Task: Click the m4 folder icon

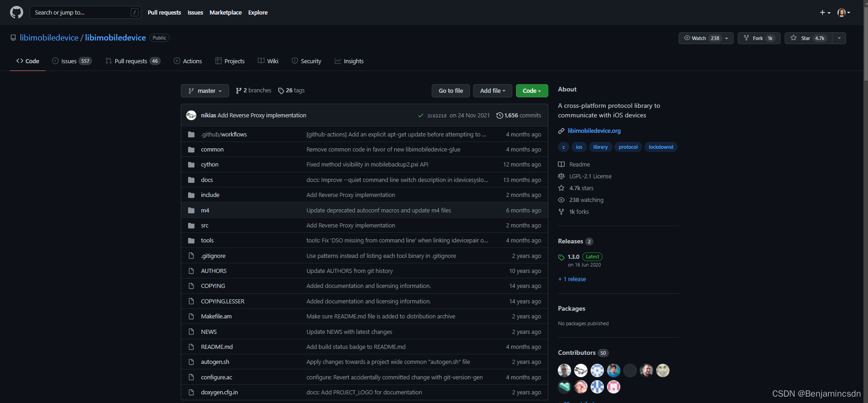Action: point(191,211)
